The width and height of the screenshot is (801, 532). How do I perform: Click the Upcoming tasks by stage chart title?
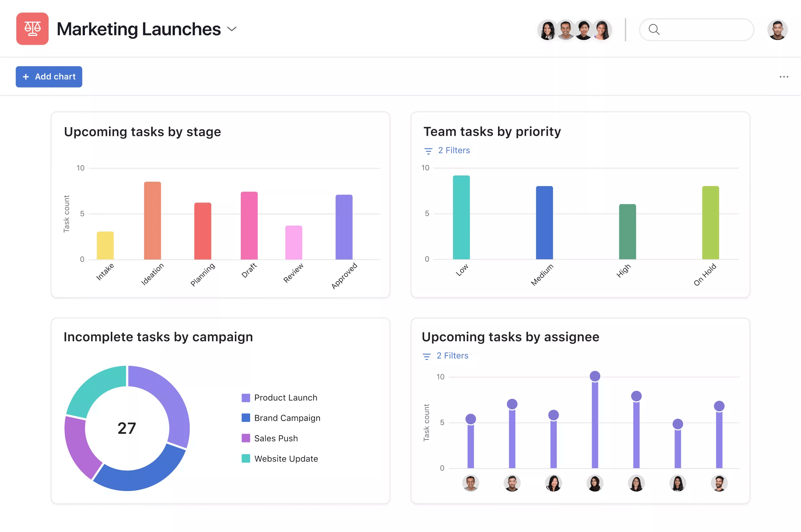[142, 132]
